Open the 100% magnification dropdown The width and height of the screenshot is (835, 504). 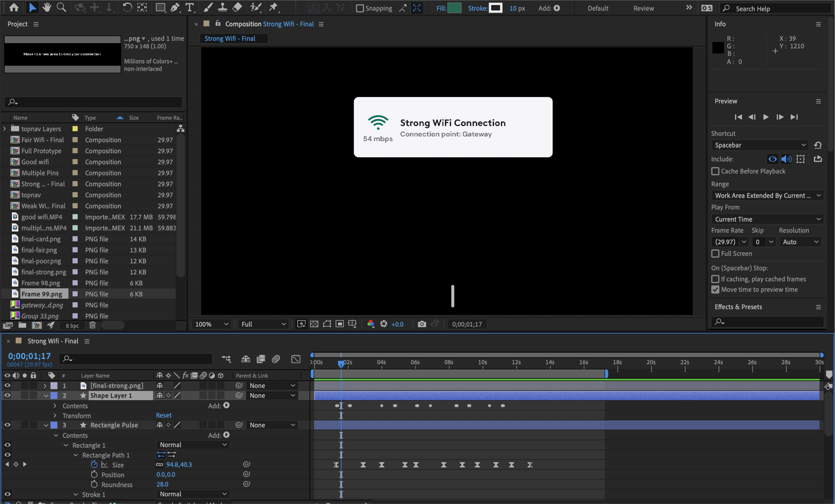tap(212, 324)
